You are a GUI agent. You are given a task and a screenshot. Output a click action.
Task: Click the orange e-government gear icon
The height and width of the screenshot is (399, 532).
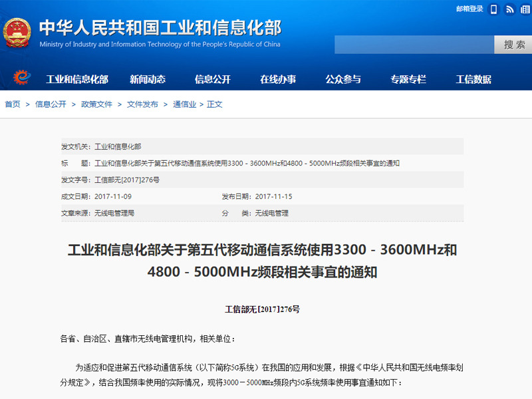point(22,77)
